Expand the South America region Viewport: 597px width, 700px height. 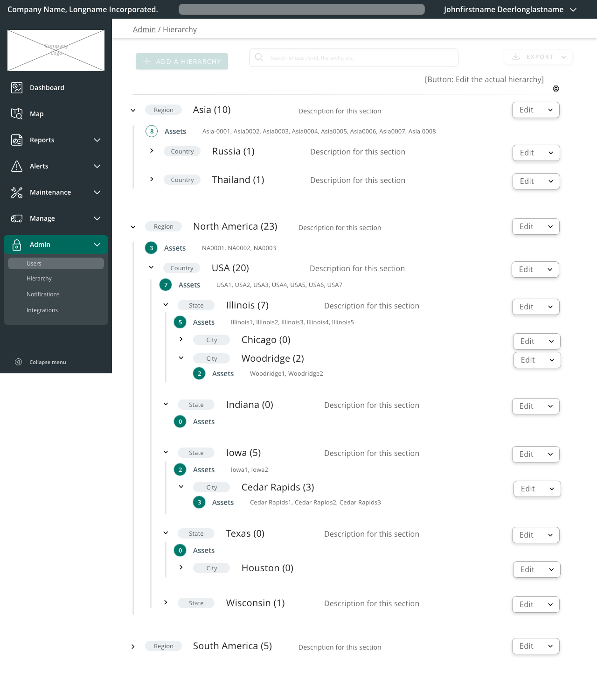click(x=133, y=647)
